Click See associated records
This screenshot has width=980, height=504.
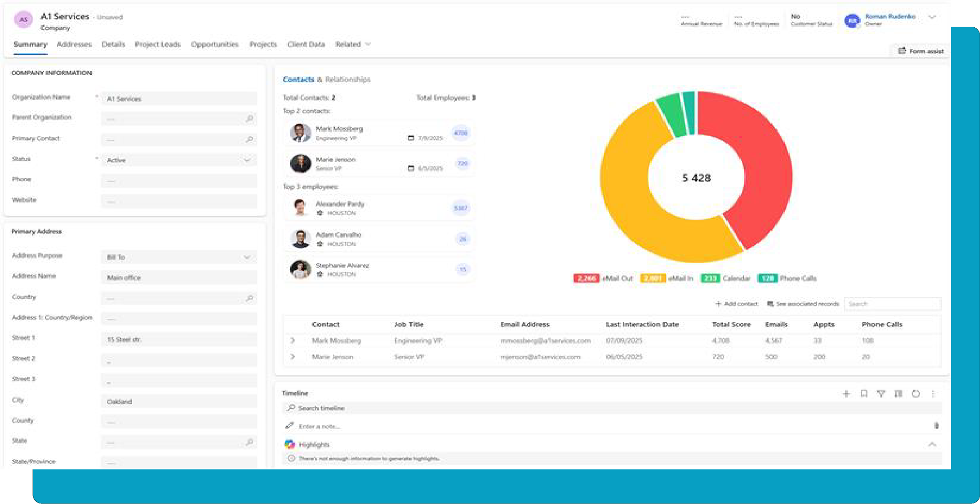point(803,304)
